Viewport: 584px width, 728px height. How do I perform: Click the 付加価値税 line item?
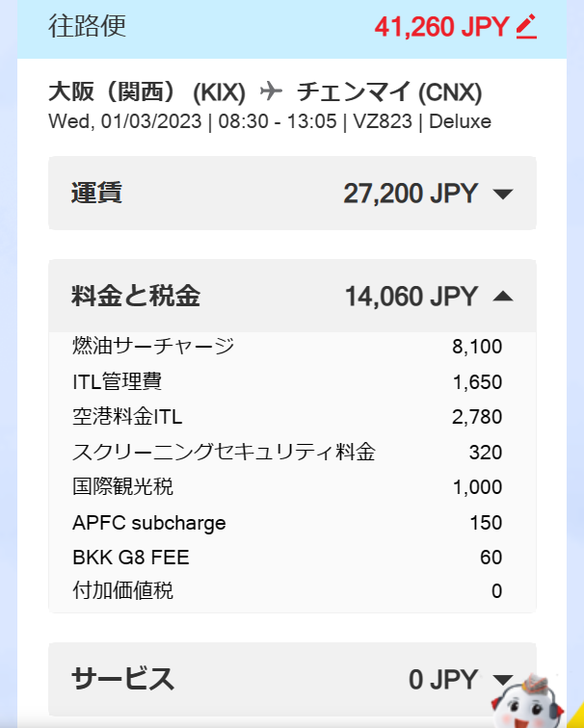[123, 591]
